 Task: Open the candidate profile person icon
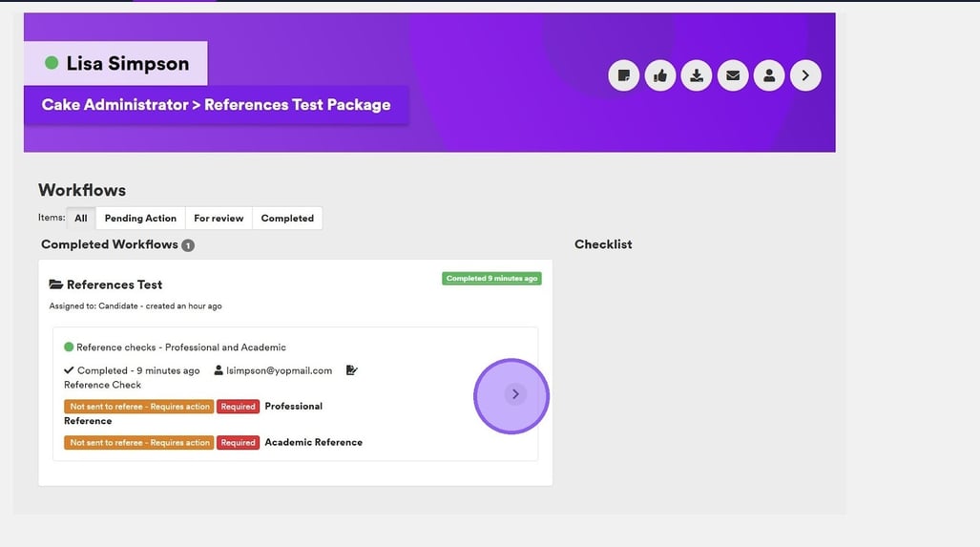[769, 75]
